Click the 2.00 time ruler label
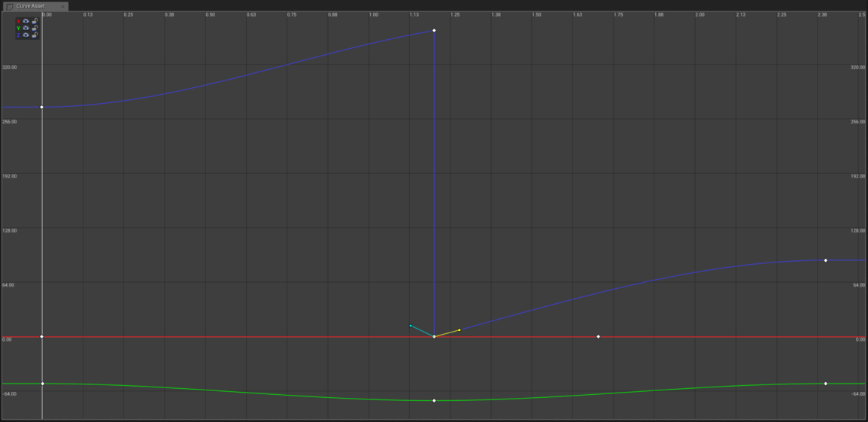 700,15
